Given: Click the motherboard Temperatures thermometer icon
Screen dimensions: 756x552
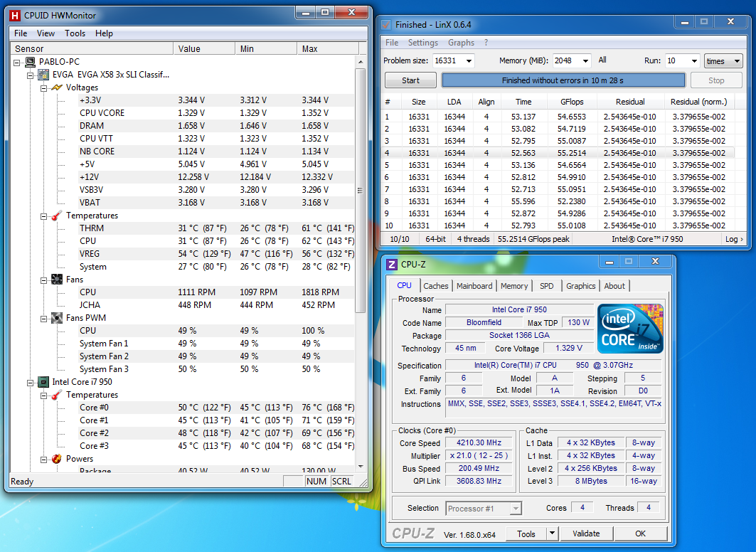Looking at the screenshot, I should (57, 216).
